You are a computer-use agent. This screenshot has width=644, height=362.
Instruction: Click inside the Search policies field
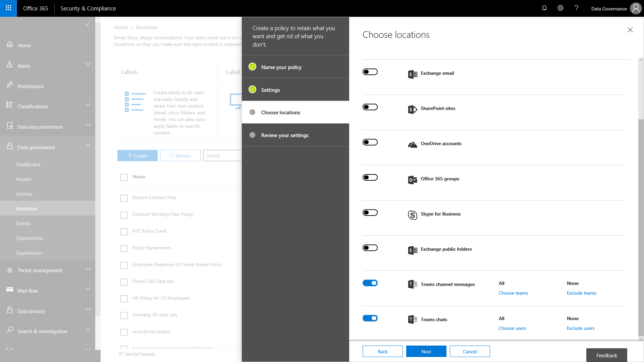[x=222, y=155]
